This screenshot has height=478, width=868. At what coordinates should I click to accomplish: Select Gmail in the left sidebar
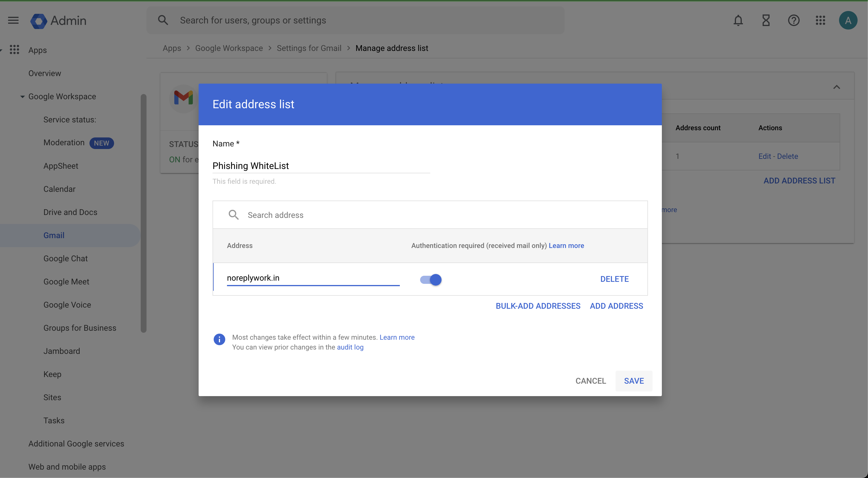(54, 235)
